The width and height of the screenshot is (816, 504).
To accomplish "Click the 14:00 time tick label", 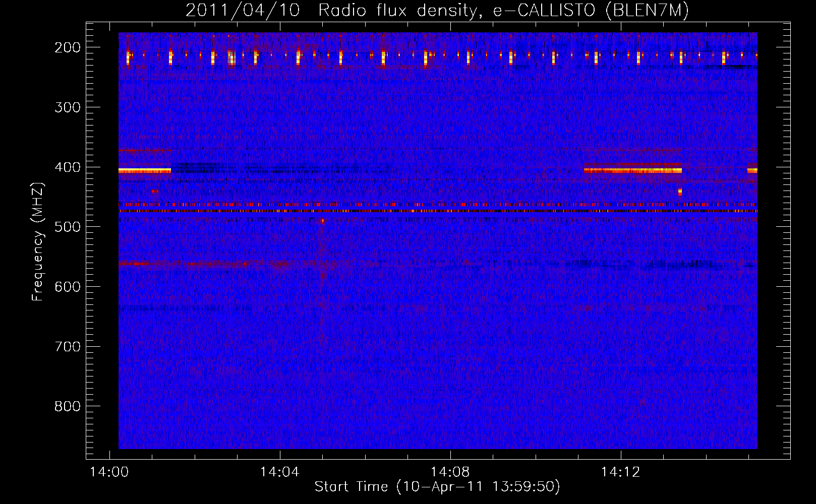I will 109,472.
